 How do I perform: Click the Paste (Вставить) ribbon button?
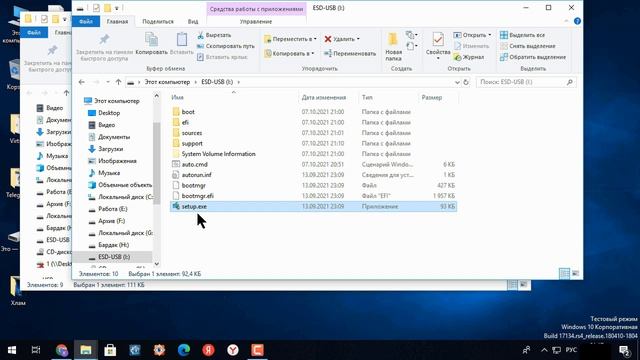[x=182, y=44]
